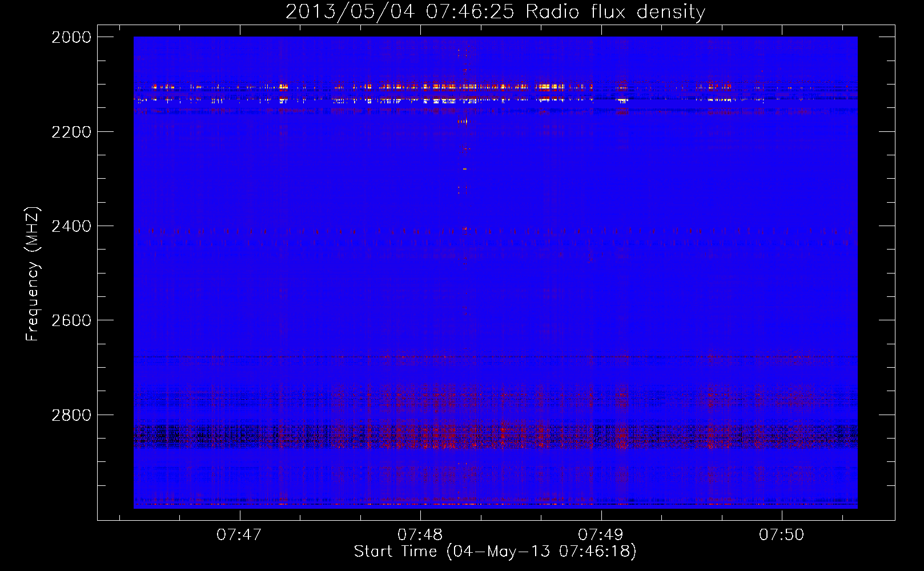Click the 2800 frequency tick label
The width and height of the screenshot is (924, 571).
click(71, 415)
